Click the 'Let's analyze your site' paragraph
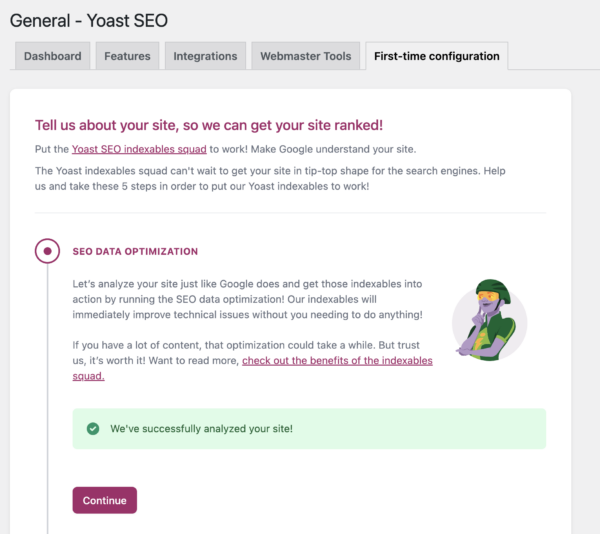 tap(248, 299)
